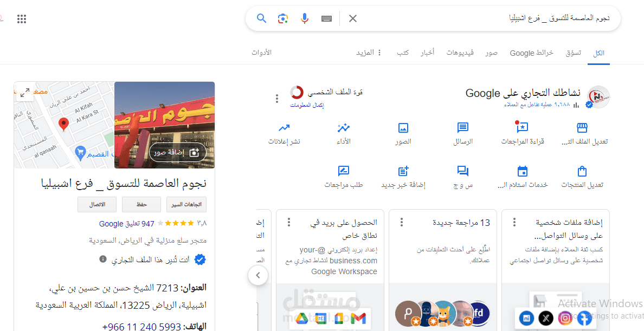Select the الصور (Photos) icon
The height and width of the screenshot is (331, 644).
(403, 127)
